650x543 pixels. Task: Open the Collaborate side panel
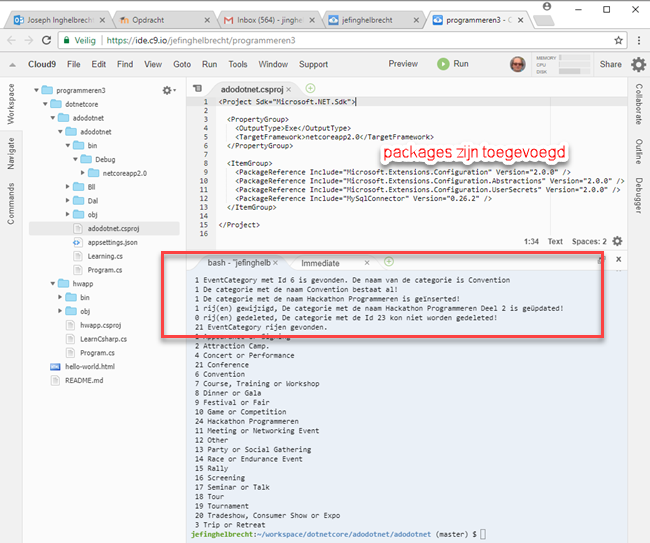tap(639, 104)
